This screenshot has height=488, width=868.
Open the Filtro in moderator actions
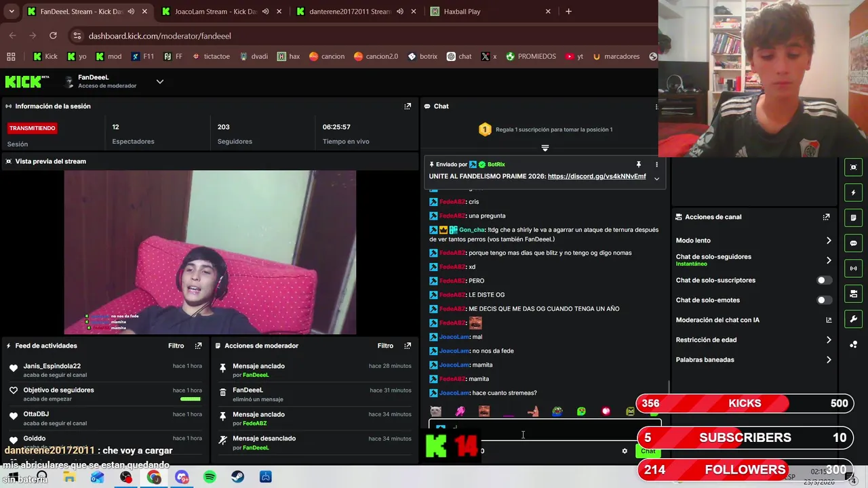click(x=385, y=346)
